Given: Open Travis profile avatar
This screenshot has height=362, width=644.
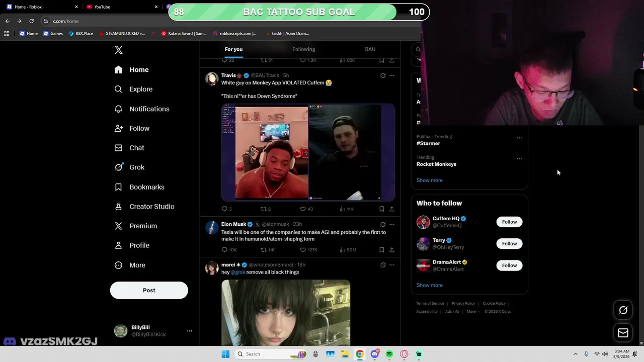Looking at the screenshot, I should [x=212, y=78].
